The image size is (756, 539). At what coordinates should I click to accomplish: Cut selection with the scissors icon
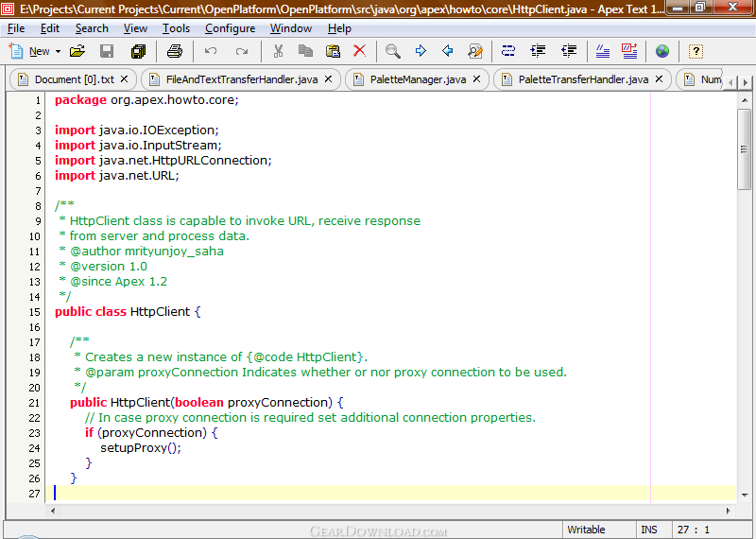278,51
